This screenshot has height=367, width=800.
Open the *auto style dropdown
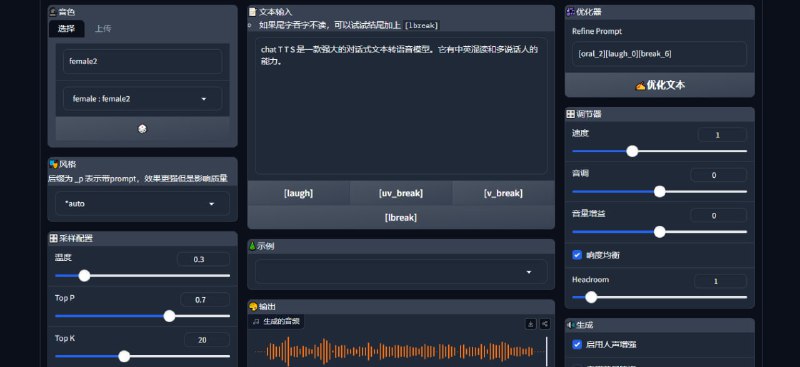point(142,204)
